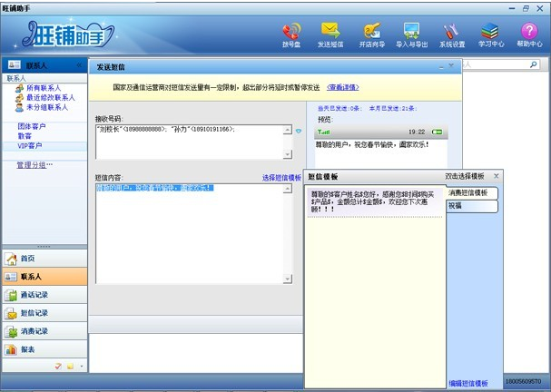This screenshot has height=392, width=551.
Task: Click 选择短信模板 link
Action: coord(281,178)
